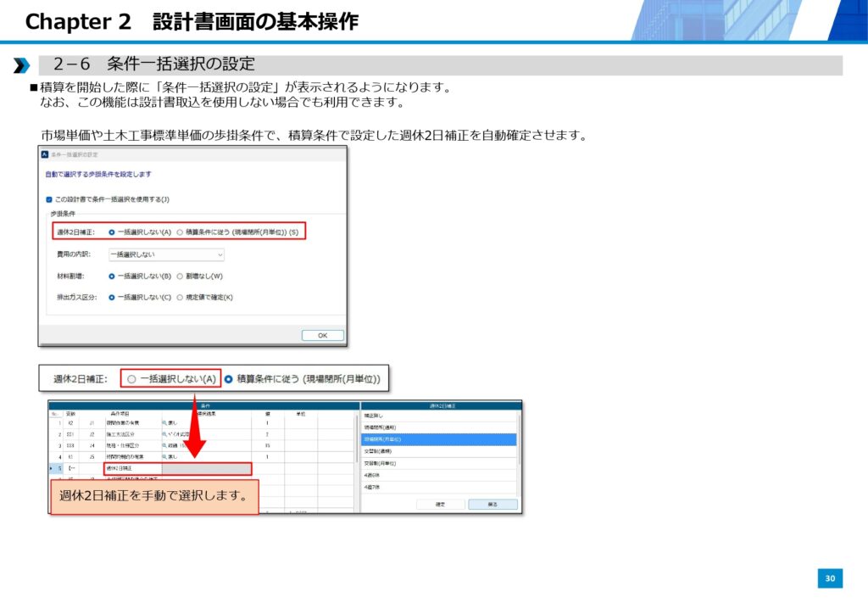Viewport: 868px width, 614px height.
Task: Click the grey empty cell next to 週休2日補正
Action: click(x=206, y=468)
